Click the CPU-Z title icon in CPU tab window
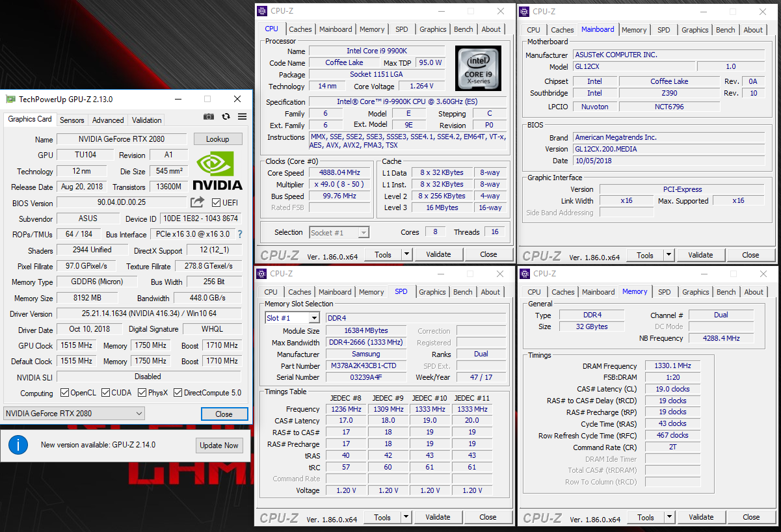Screen dimensions: 781x532 [261, 11]
